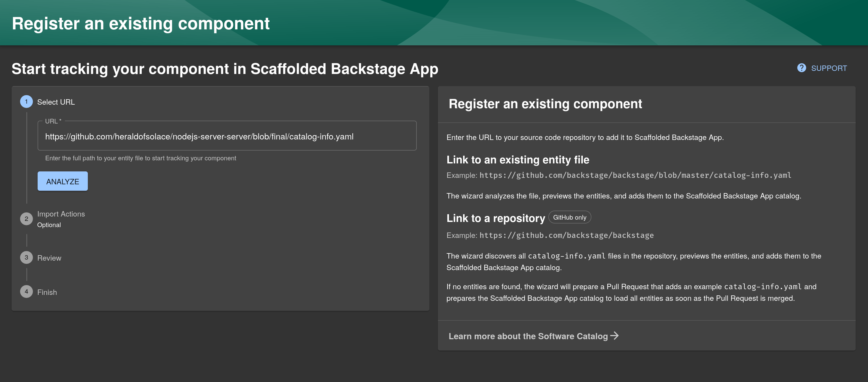The width and height of the screenshot is (868, 382).
Task: Select the Review step label
Action: tap(49, 258)
